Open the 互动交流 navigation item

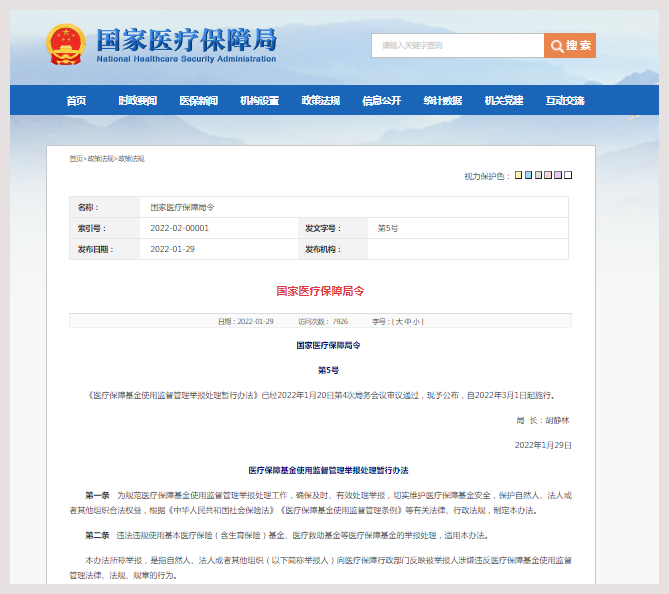[564, 101]
